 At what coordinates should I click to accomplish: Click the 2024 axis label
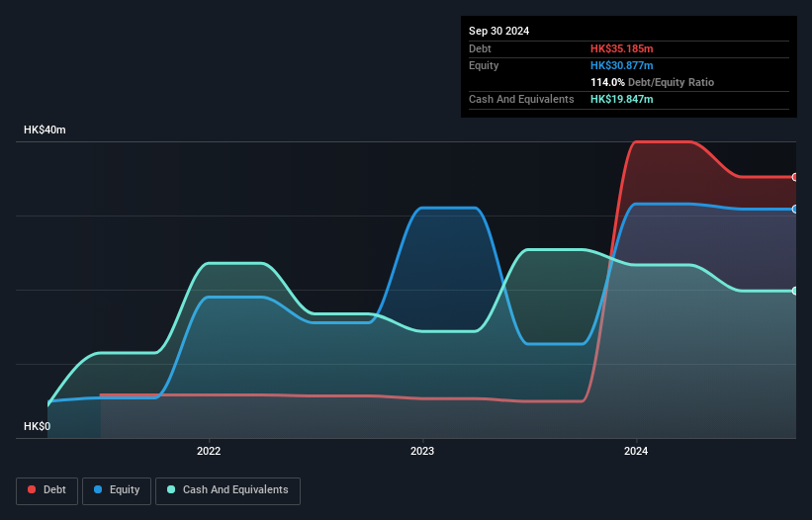[x=636, y=451]
